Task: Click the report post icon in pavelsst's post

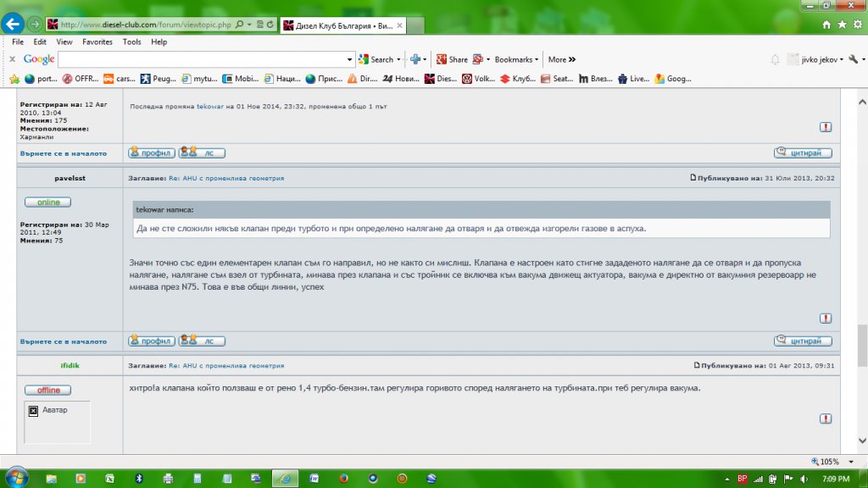Action: point(825,318)
